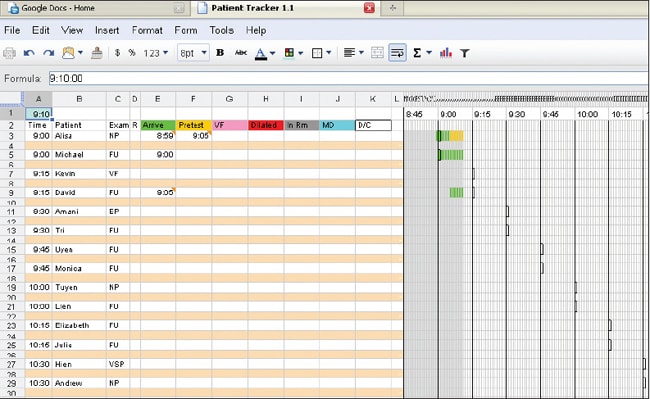
Task: Expand the Sigma functions dropdown arrow
Action: click(x=429, y=53)
